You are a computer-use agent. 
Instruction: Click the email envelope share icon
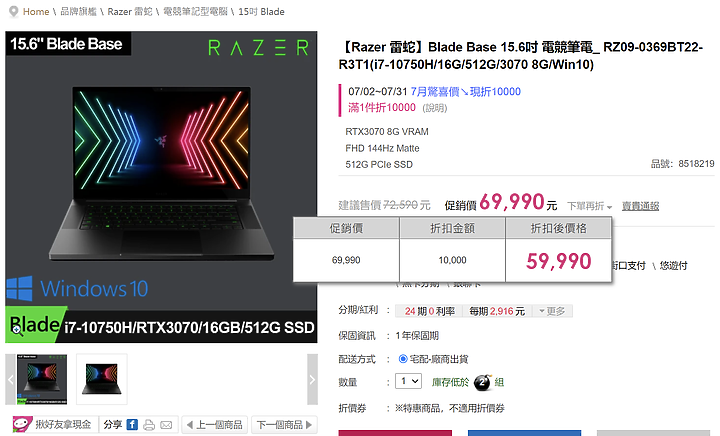coord(166,425)
